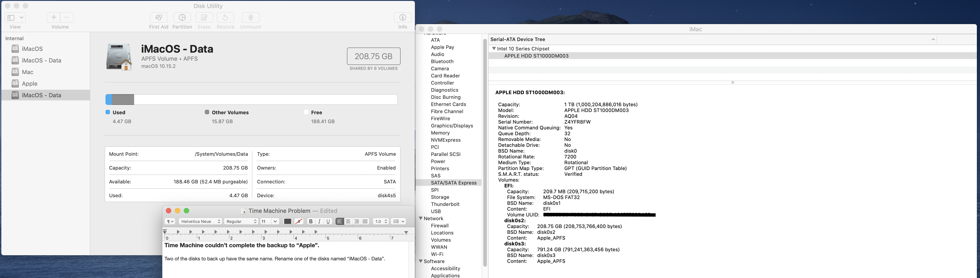Click the dark text color swatch
Viewport: 980px width, 278px height.
(x=288, y=221)
